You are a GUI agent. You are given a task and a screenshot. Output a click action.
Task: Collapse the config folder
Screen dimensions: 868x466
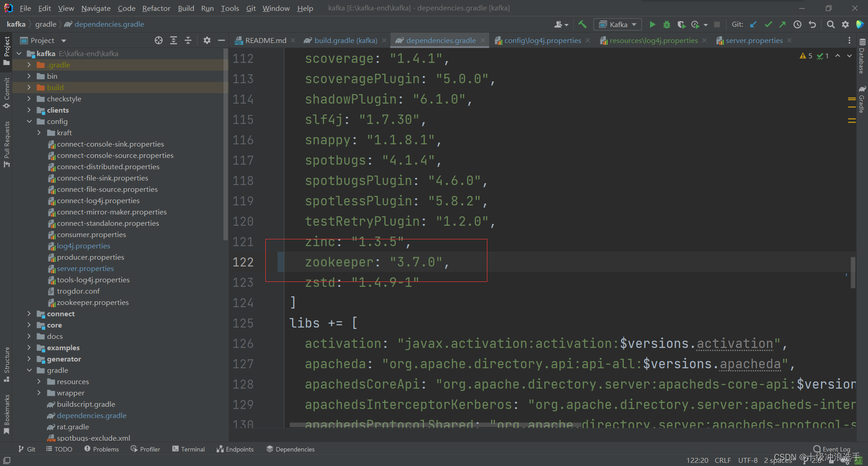[x=29, y=121]
